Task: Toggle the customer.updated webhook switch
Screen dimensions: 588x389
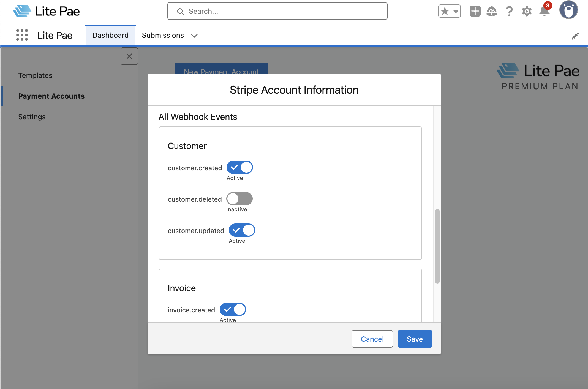Action: click(x=242, y=230)
